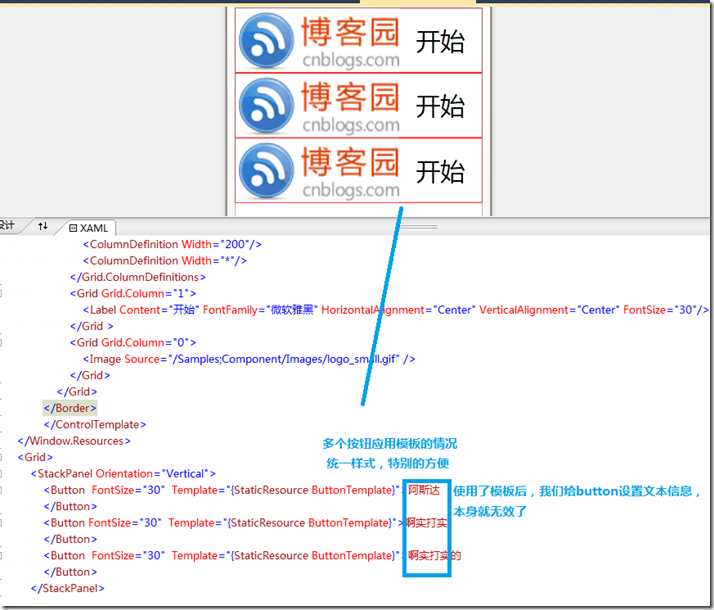Screen dimensions: 714x610
Task: Click the Label Content="开始" code line
Action: 396,310
